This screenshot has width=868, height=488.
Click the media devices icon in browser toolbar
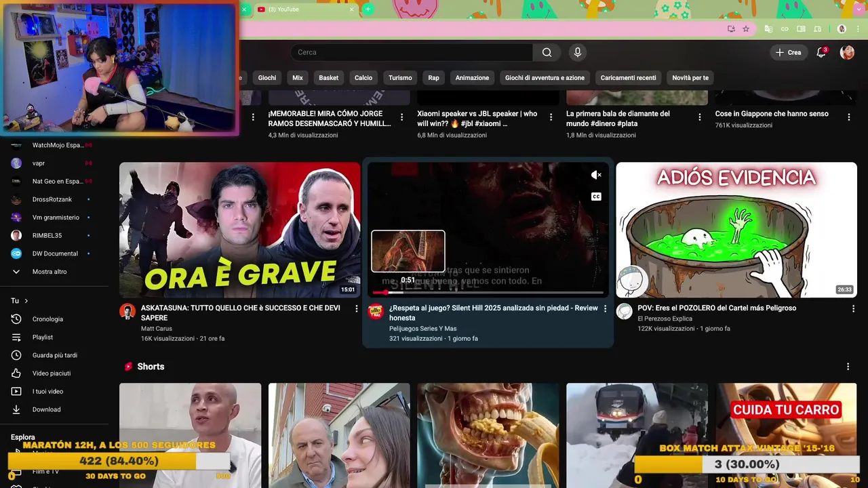click(x=817, y=29)
